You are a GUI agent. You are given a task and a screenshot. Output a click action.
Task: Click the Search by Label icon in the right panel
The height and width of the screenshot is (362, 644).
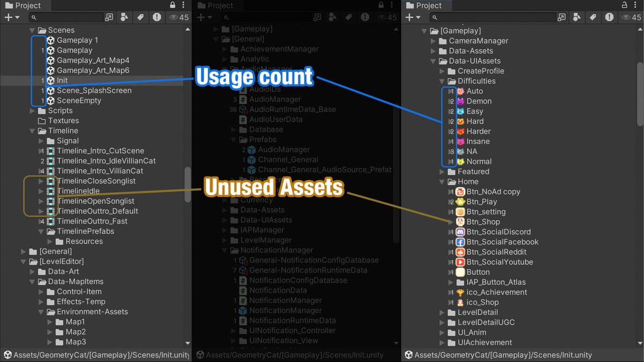coord(593,17)
